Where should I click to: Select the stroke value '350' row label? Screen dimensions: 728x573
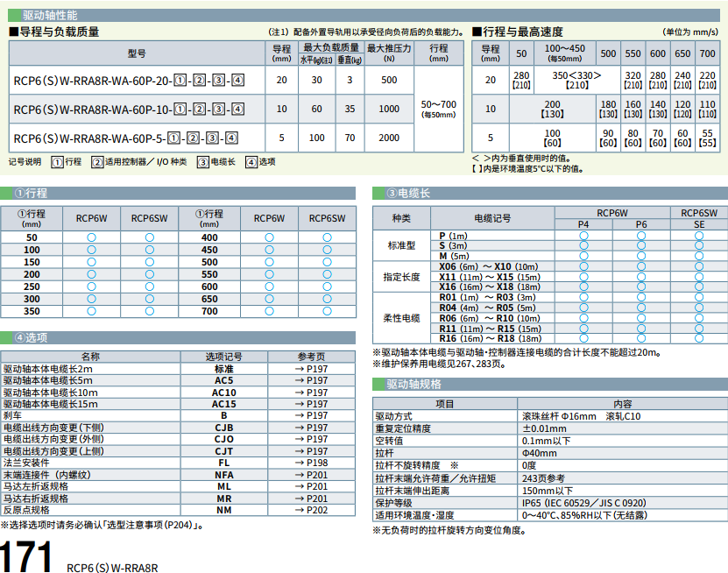[x=32, y=311]
